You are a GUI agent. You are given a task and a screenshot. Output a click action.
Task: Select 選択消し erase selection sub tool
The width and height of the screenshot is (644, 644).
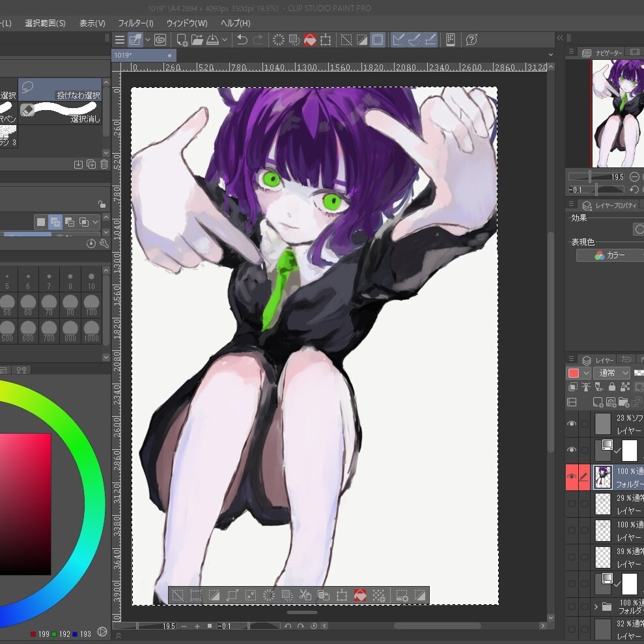60,113
